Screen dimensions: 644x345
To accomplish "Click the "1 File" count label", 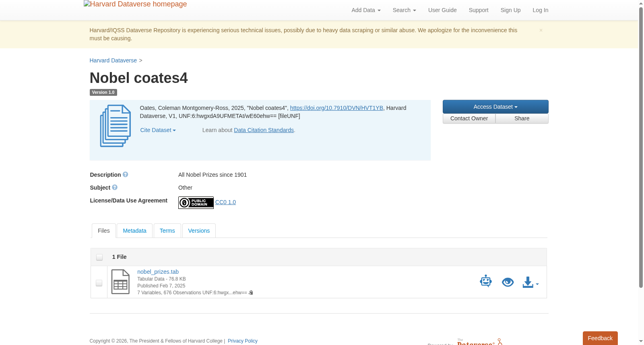I will click(x=119, y=257).
